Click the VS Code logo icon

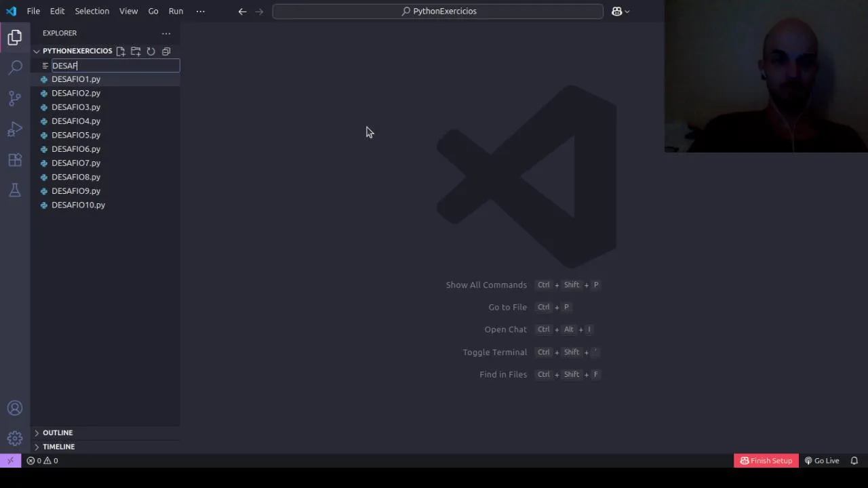click(11, 11)
